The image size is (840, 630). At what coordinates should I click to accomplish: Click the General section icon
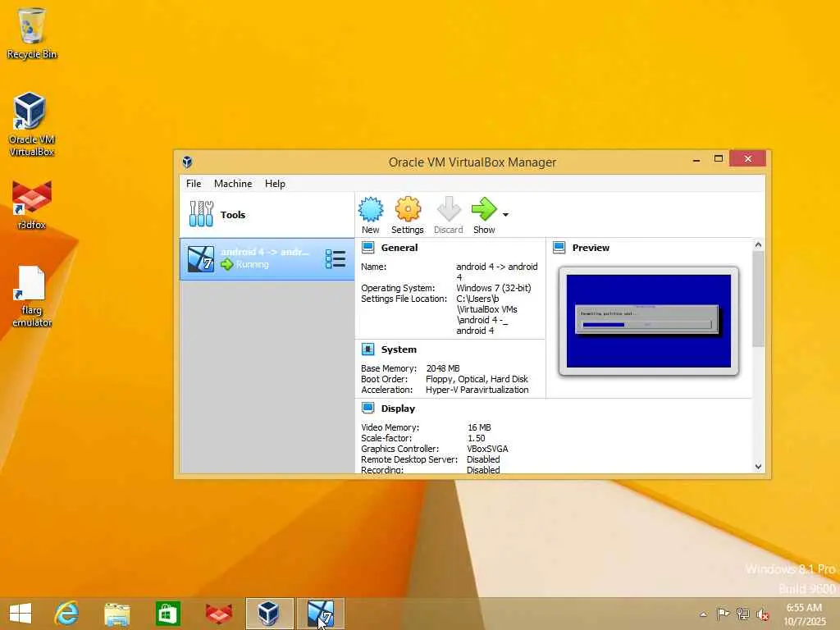[368, 248]
